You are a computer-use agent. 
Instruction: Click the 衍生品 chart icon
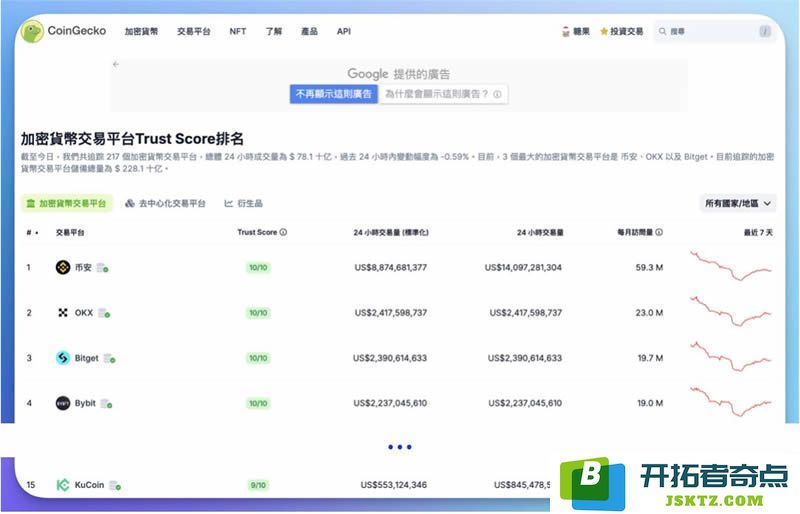coord(229,203)
